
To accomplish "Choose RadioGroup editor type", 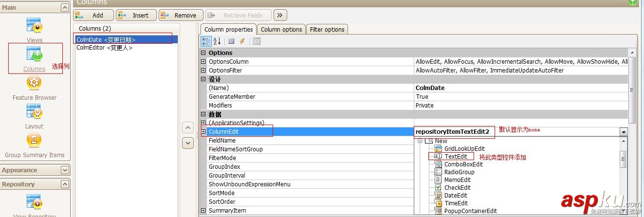I will point(459,172).
